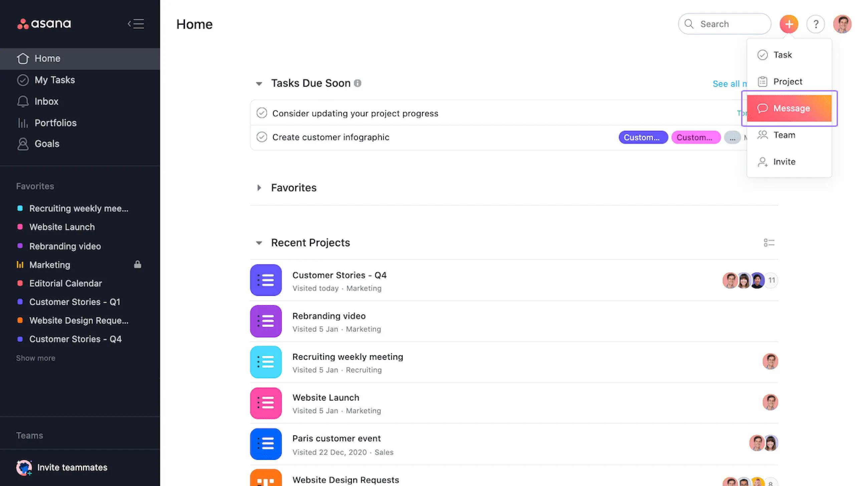Viewport: 868px width, 486px height.
Task: Click the Inbox bell in sidebar
Action: tap(23, 101)
